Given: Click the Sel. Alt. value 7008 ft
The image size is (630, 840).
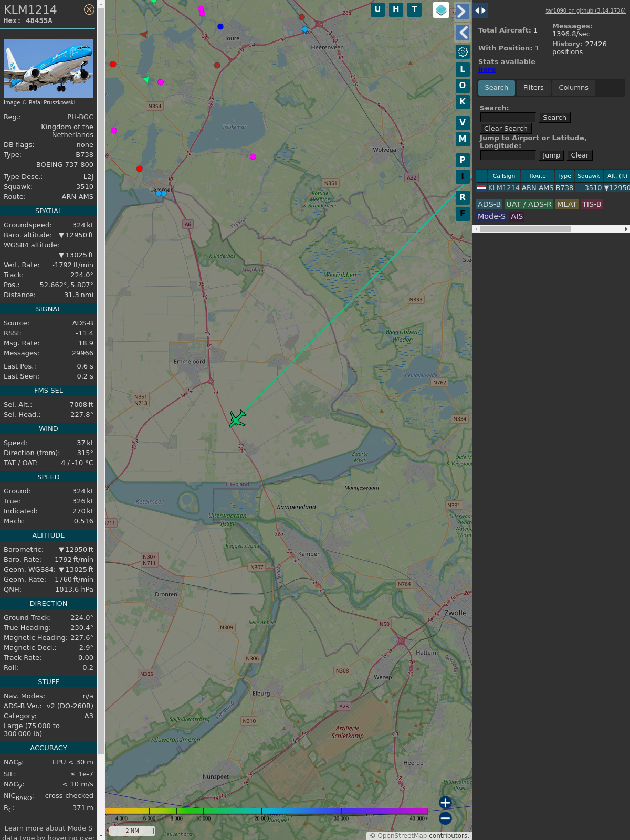Looking at the screenshot, I should 81,405.
